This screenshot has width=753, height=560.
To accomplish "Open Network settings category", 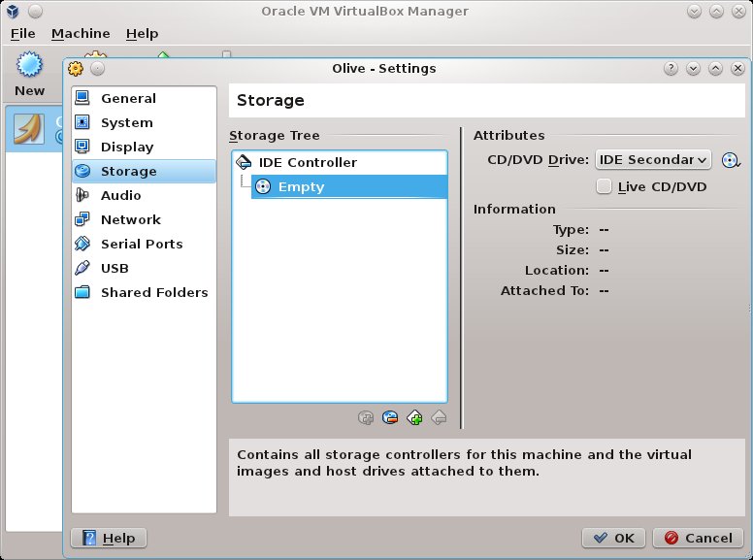I will pos(144,219).
